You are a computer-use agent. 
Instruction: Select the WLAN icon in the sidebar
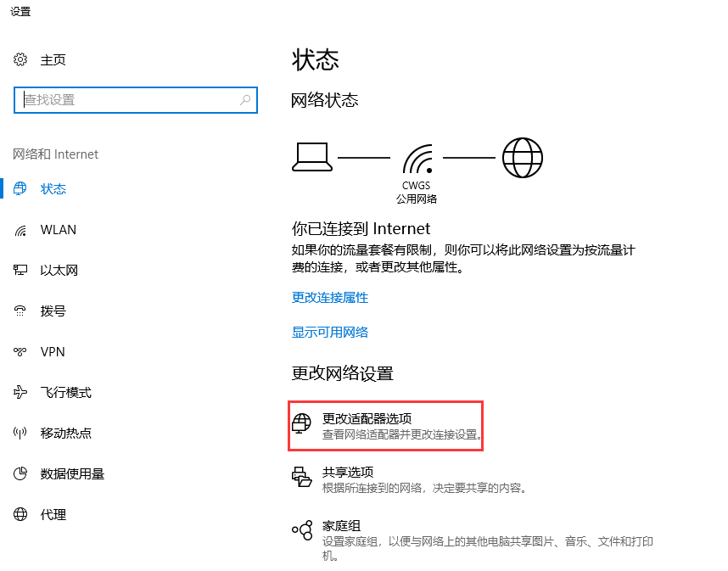[x=19, y=229]
